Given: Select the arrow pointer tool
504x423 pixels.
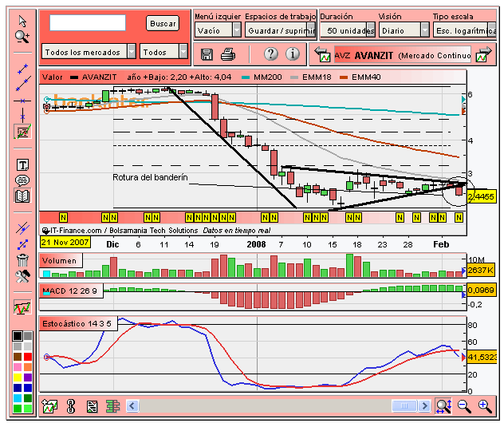Looking at the screenshot, I should [22, 22].
